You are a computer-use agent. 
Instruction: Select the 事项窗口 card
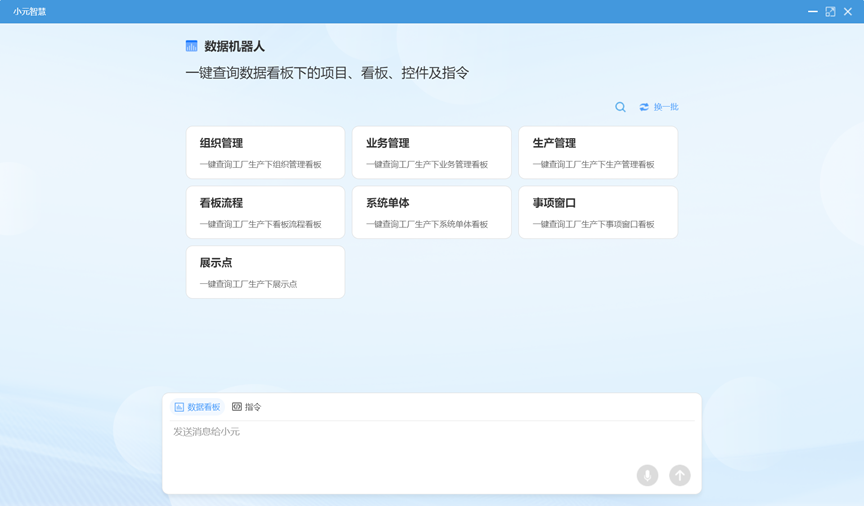point(598,212)
